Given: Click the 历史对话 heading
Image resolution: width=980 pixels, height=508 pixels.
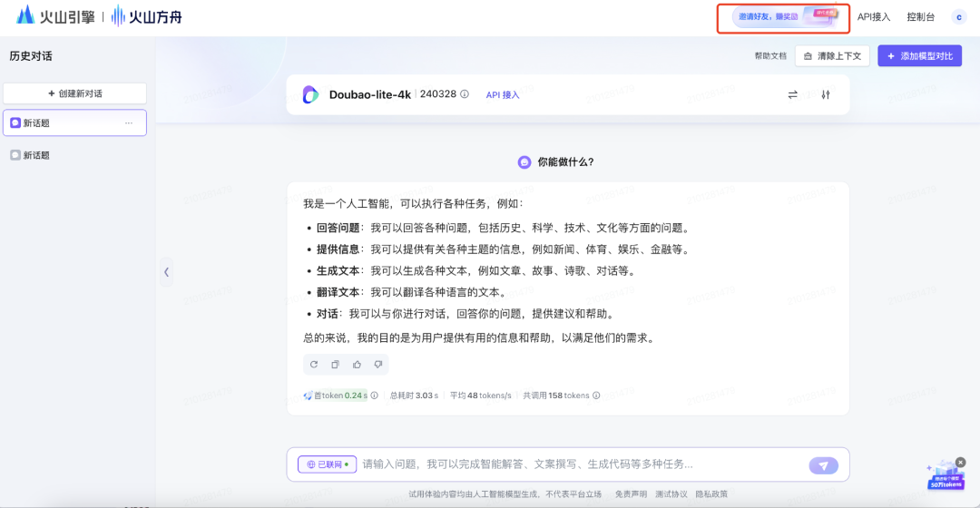Looking at the screenshot, I should pyautogui.click(x=31, y=56).
